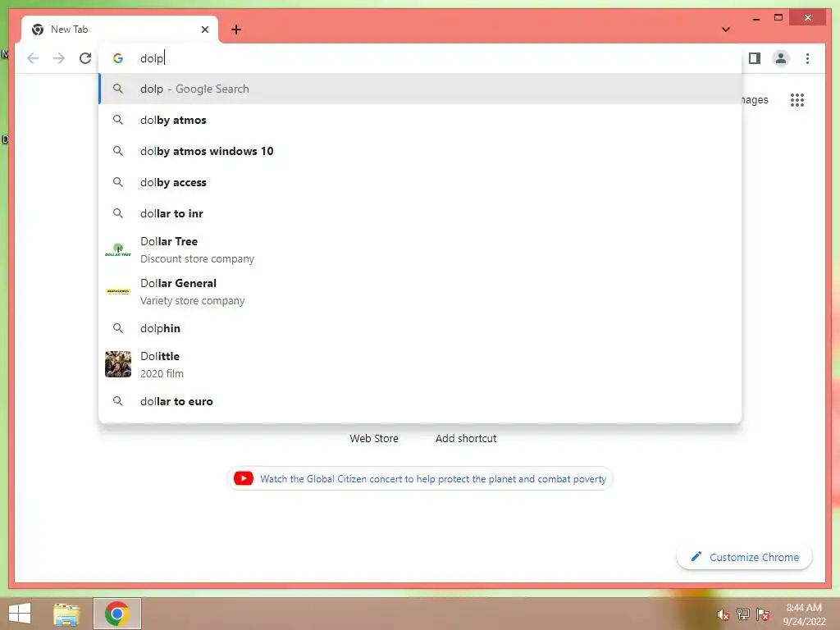Select the Dollar General suggestion
The height and width of the screenshot is (630, 840).
421,291
